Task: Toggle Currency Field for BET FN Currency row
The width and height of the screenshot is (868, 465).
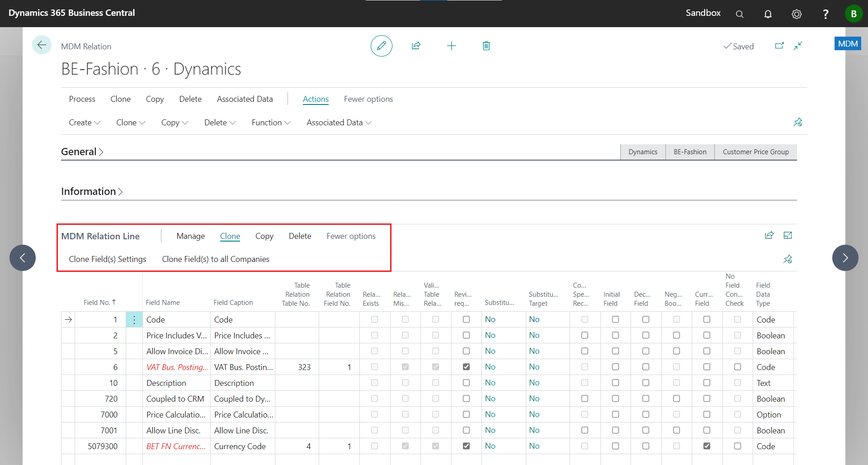Action: (707, 446)
